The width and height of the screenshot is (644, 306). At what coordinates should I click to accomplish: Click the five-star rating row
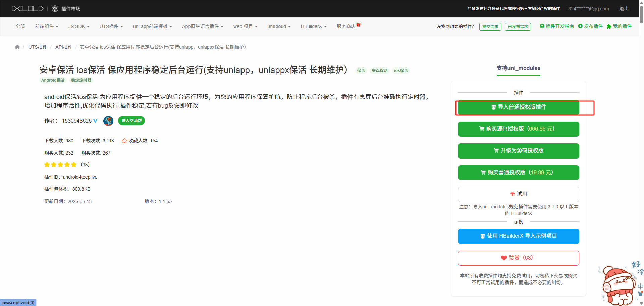60,165
